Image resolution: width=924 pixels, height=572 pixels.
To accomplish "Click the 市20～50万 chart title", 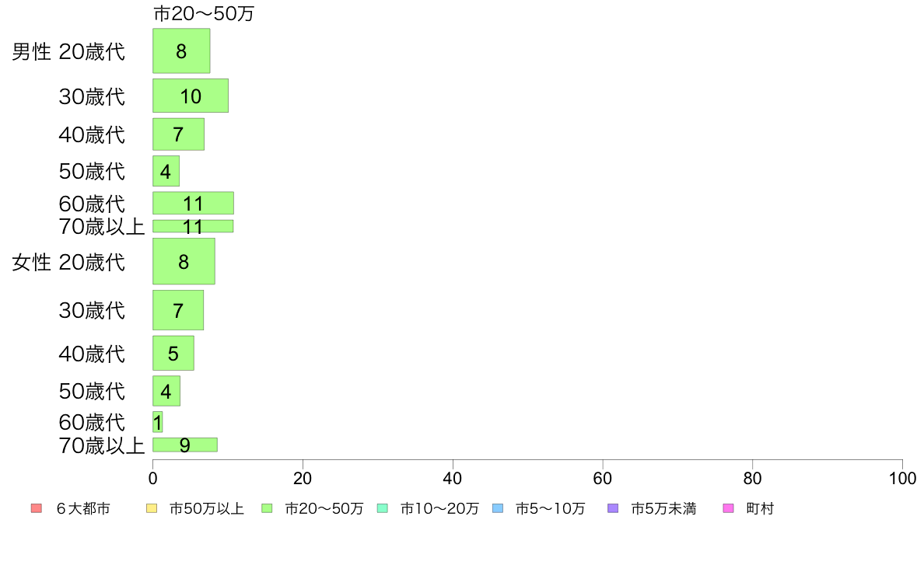I will [x=204, y=13].
